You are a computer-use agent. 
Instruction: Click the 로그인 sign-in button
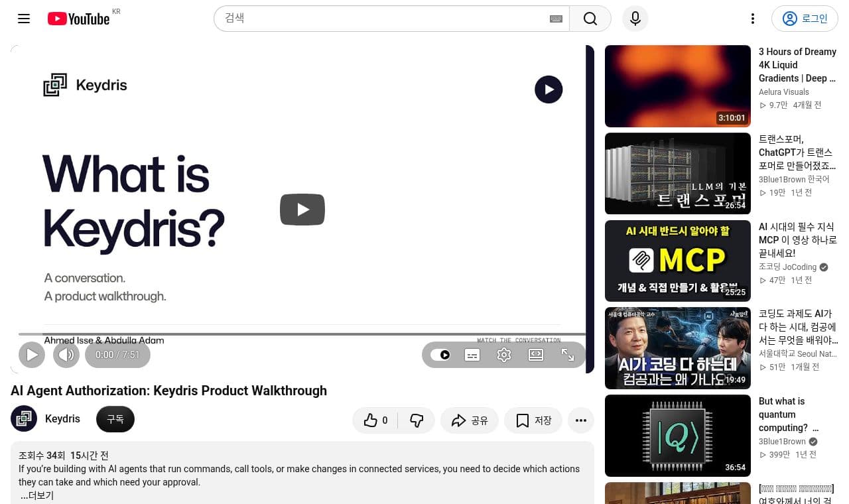click(x=805, y=19)
